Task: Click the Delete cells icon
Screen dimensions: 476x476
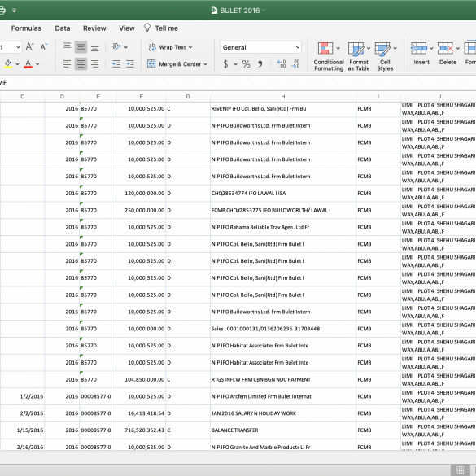Action: coord(445,48)
